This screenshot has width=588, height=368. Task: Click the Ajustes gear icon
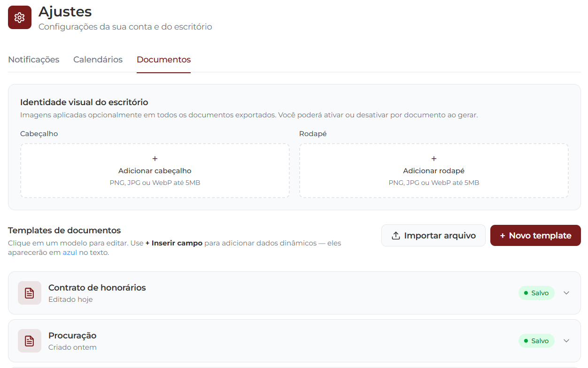[20, 17]
